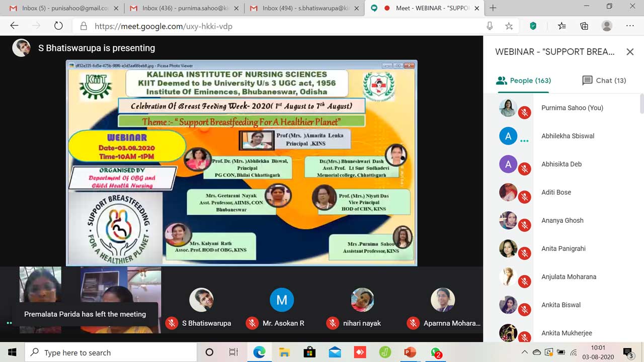
Task: Click the participants list scrollbar
Action: 641,105
